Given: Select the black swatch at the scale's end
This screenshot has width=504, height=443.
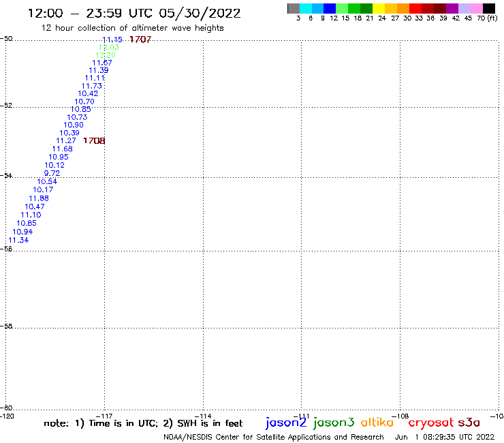Looking at the screenshot, I should pos(488,8).
